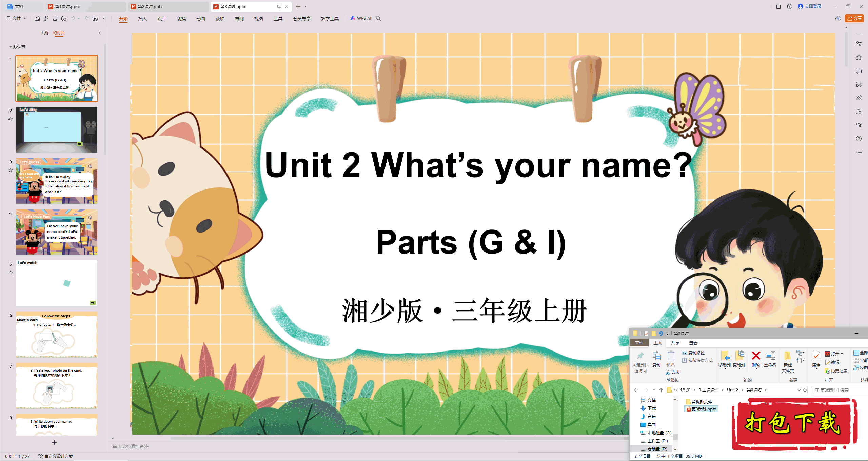Switch to the 设计 ribbon tab

click(x=162, y=19)
